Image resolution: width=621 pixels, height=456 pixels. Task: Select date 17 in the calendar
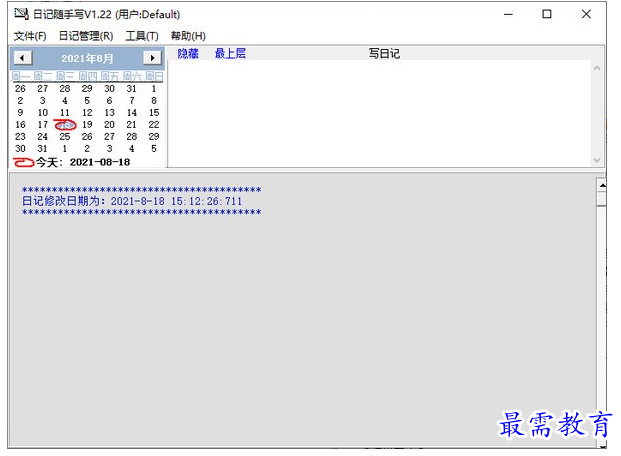tap(43, 125)
